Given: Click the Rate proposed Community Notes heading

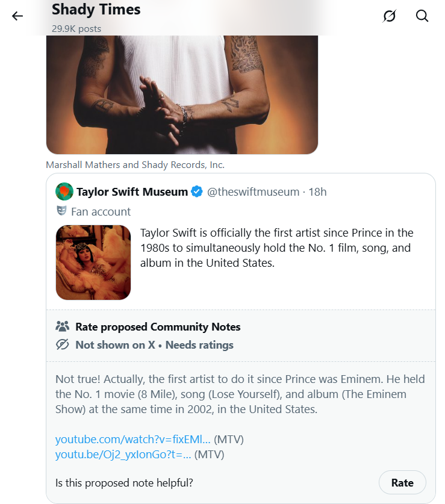Looking at the screenshot, I should pos(158,327).
